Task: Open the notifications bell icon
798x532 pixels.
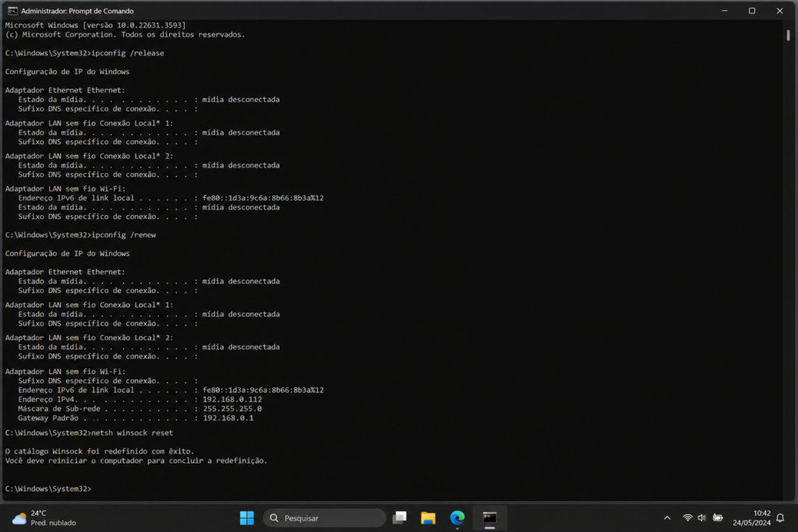Action: (x=780, y=518)
